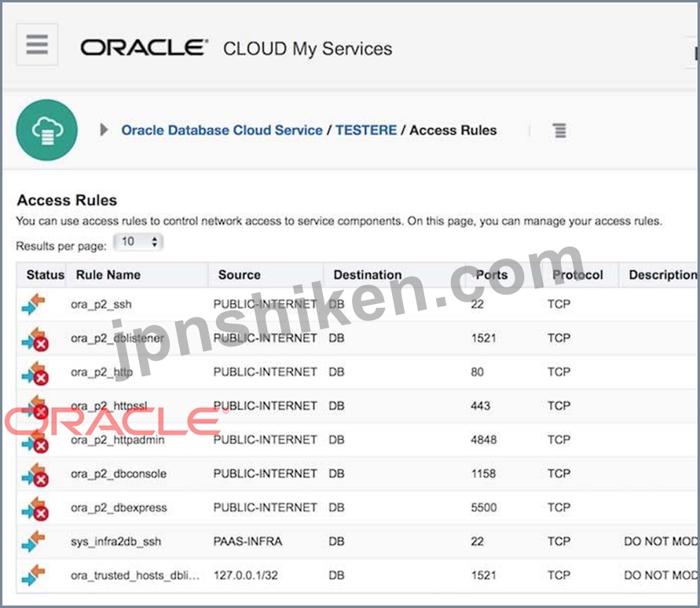The width and height of the screenshot is (700, 608).
Task: Click disabled status icon of ora_p2_httpadmin
Action: [x=35, y=441]
